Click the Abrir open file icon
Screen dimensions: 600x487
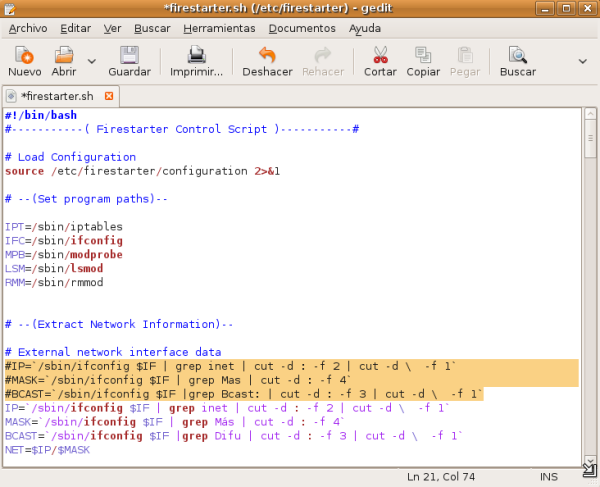[x=64, y=57]
